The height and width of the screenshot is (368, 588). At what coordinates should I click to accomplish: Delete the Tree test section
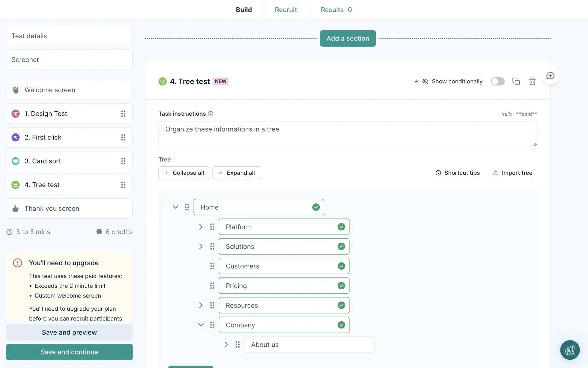click(532, 81)
